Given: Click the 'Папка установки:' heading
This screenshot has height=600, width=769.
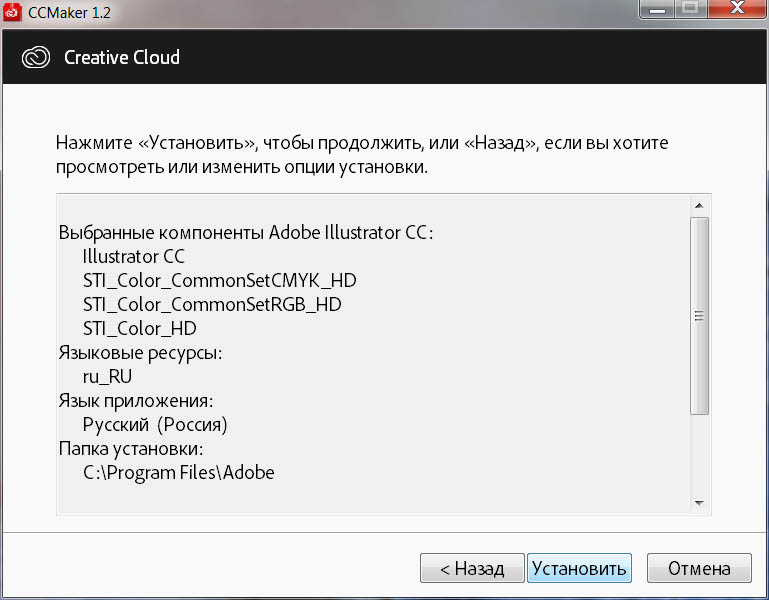Looking at the screenshot, I should (x=131, y=449).
